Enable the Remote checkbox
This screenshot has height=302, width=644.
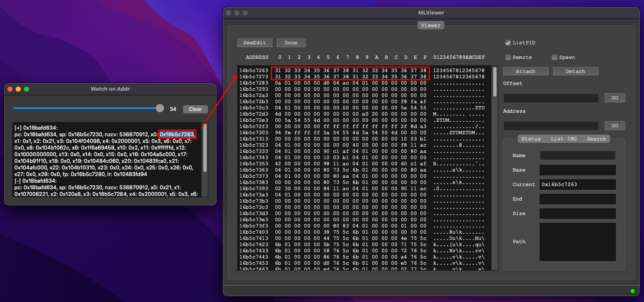[508, 57]
